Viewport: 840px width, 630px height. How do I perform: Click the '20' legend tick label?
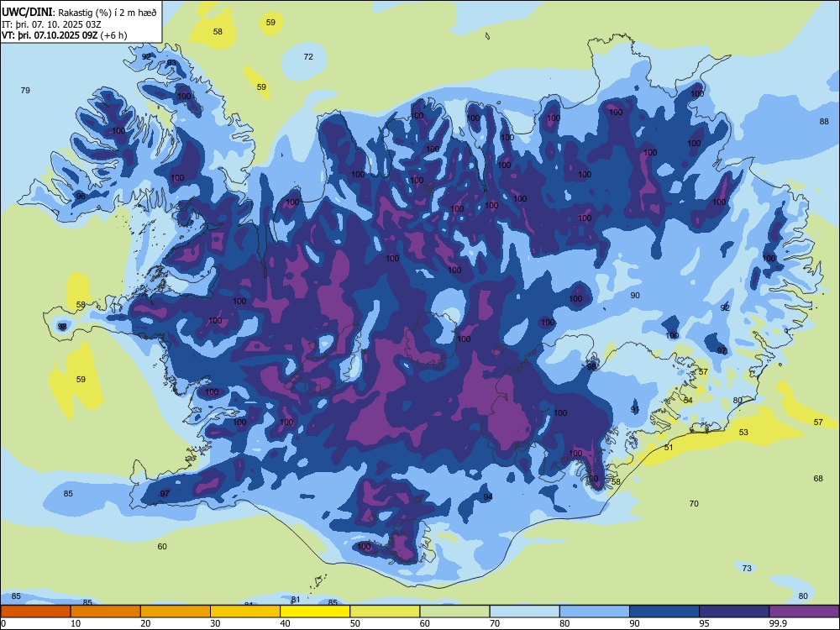[x=145, y=623]
